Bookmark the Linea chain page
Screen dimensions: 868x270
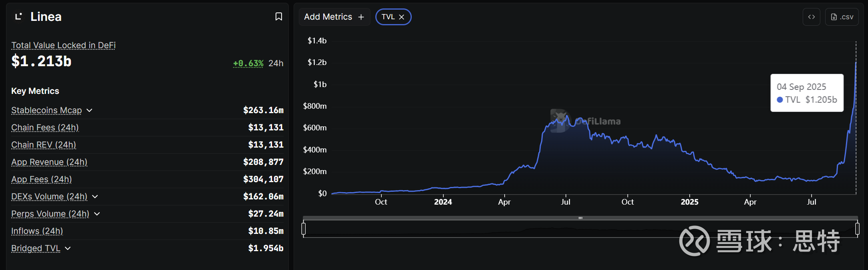coord(279,16)
